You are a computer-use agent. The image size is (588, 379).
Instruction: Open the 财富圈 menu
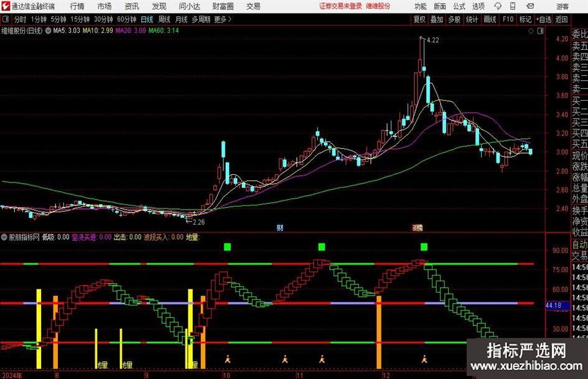pyautogui.click(x=223, y=6)
